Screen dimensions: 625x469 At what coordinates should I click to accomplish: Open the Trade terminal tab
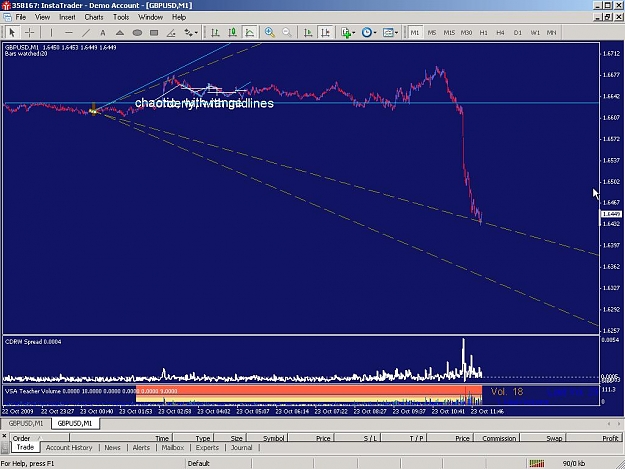[25, 447]
